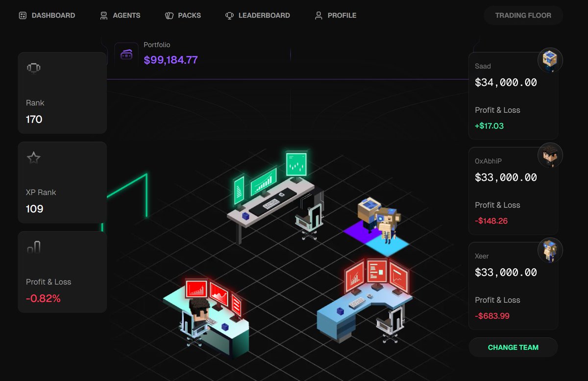Screen dimensions: 588x381
Task: Click the star icon above XP Rank
Action: pyautogui.click(x=33, y=157)
